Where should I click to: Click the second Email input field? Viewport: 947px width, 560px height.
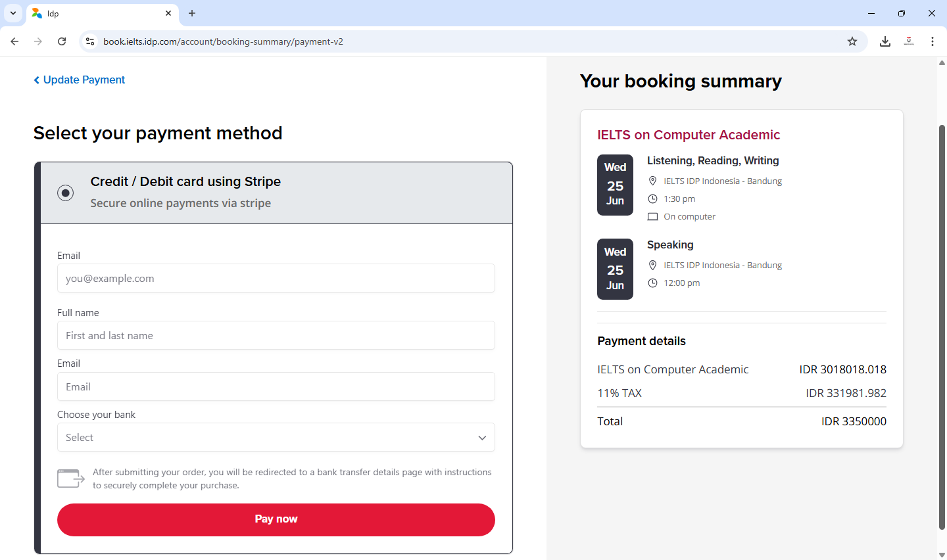coord(276,387)
